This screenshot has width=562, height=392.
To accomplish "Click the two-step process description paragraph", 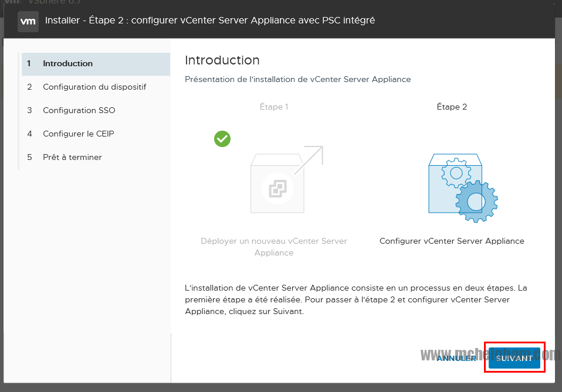I will [x=356, y=299].
